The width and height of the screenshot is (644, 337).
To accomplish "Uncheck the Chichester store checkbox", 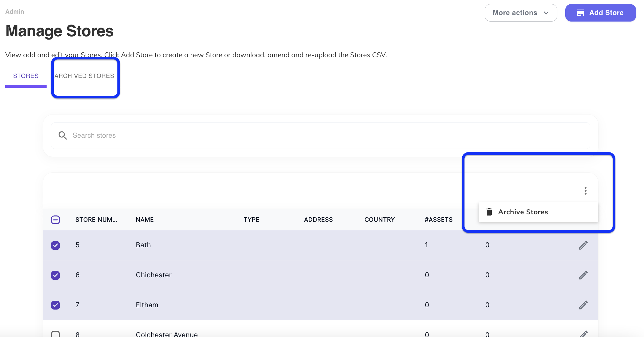I will (55, 275).
